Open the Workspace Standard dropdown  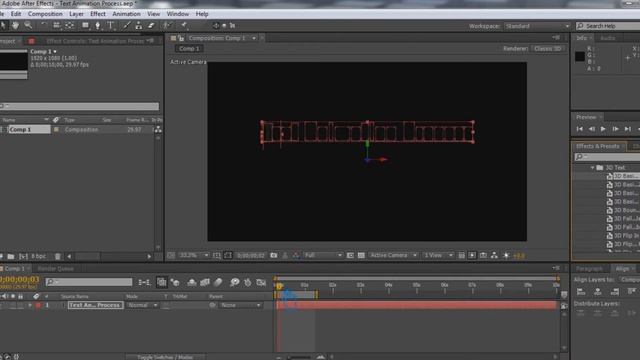pyautogui.click(x=537, y=26)
